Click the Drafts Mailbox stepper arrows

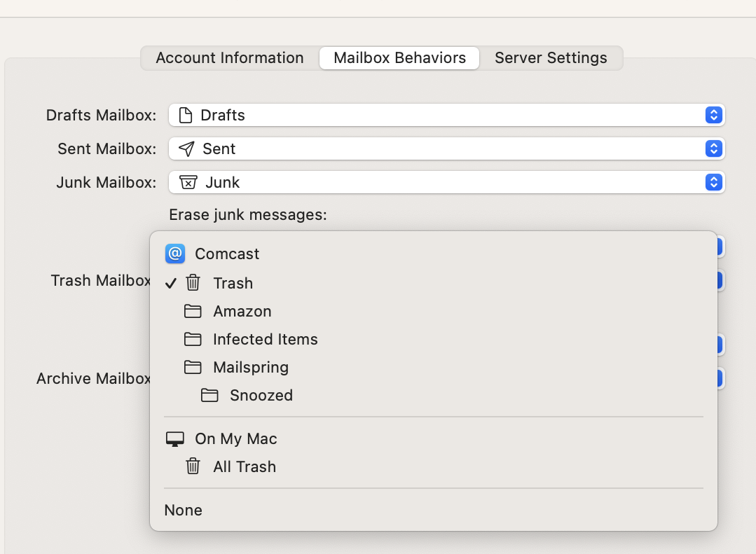pos(713,116)
